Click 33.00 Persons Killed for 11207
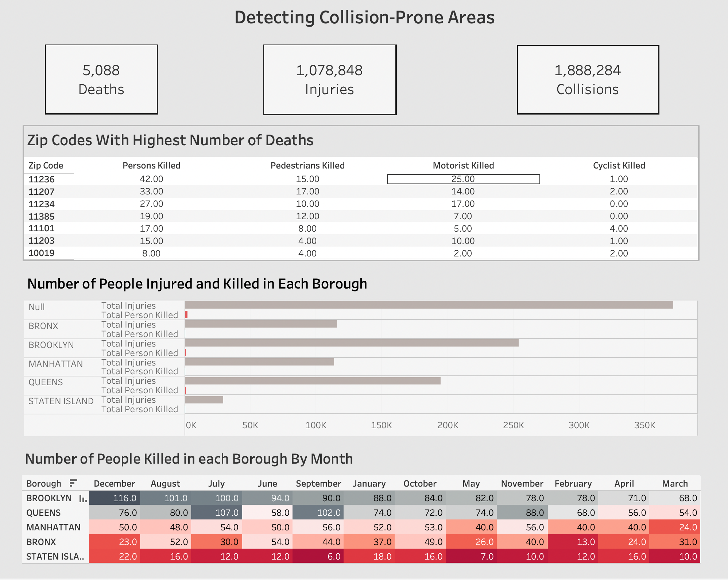Viewport: 728px width, 580px height. tap(152, 192)
